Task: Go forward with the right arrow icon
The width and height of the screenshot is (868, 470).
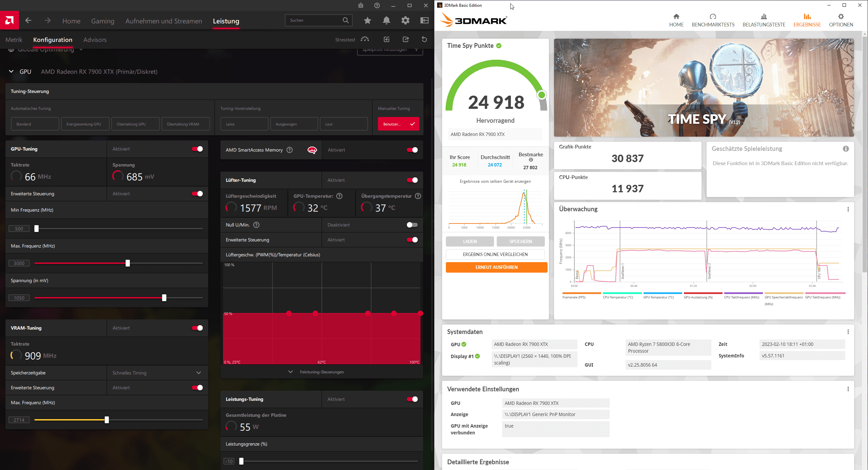Action: pyautogui.click(x=47, y=20)
